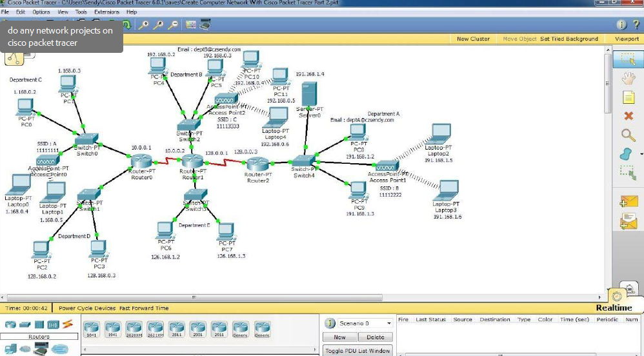Click the workspace horizontal scrollbar
The image size is (644, 356).
[x=195, y=297]
